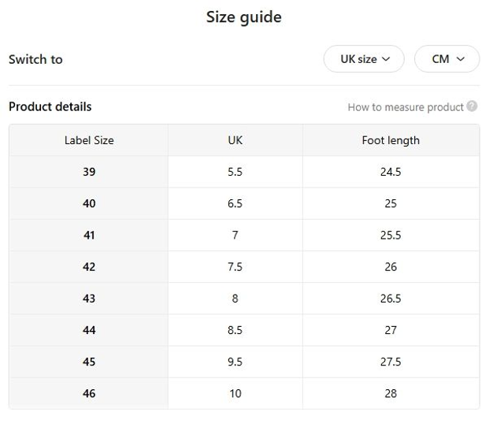This screenshot has width=504, height=427.
Task: Click the Label Size column header
Action: pyautogui.click(x=89, y=140)
